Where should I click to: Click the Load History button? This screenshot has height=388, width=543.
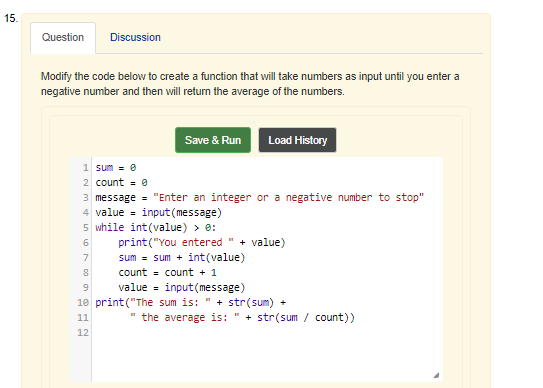click(x=297, y=140)
